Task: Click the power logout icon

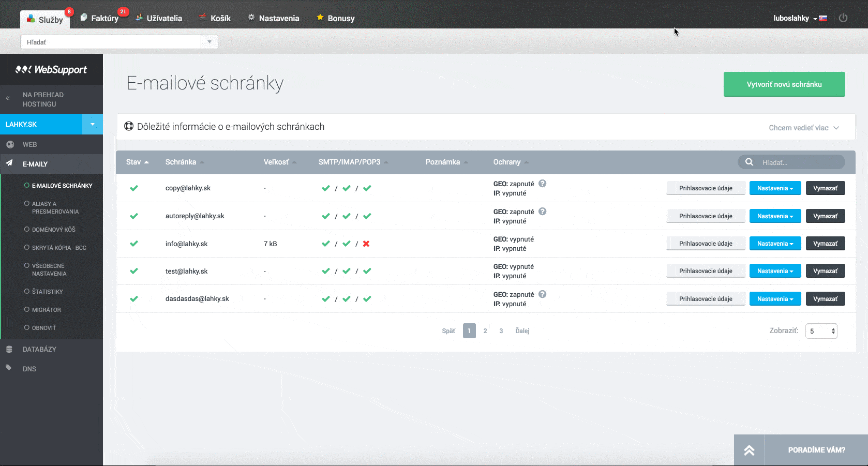Action: [x=843, y=18]
